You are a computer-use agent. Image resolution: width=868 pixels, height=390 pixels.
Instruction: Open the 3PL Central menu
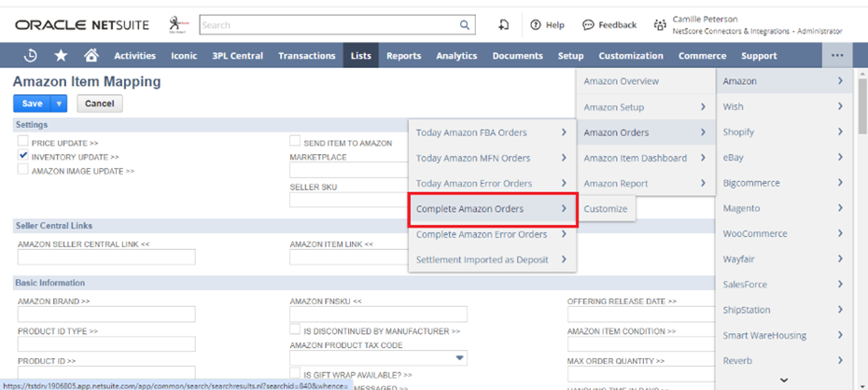click(237, 55)
